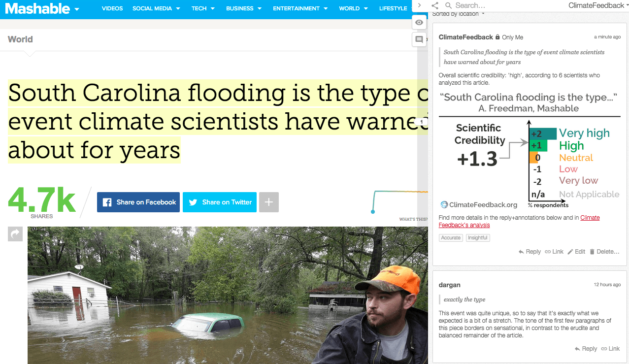Click the Accurate tag
The image size is (629, 364).
pos(451,238)
